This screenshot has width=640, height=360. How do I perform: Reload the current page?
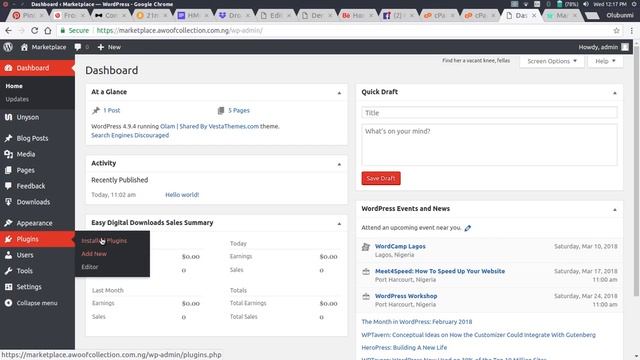[34, 31]
